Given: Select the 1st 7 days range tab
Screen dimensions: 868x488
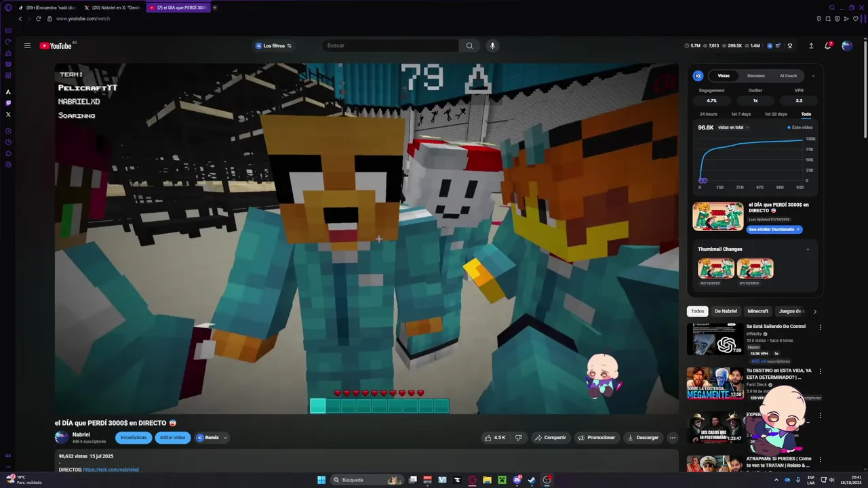Looking at the screenshot, I should 741,114.
